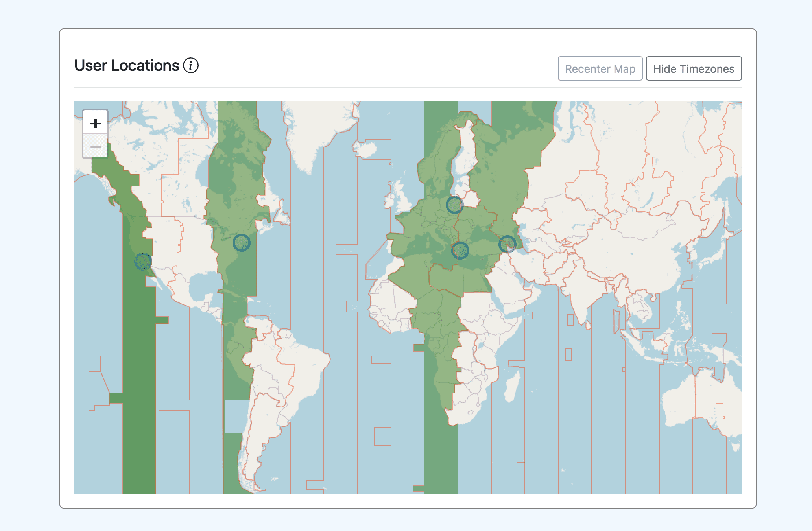Screen dimensions: 812x531
Task: Click the User Locations heading text
Action: [127, 66]
